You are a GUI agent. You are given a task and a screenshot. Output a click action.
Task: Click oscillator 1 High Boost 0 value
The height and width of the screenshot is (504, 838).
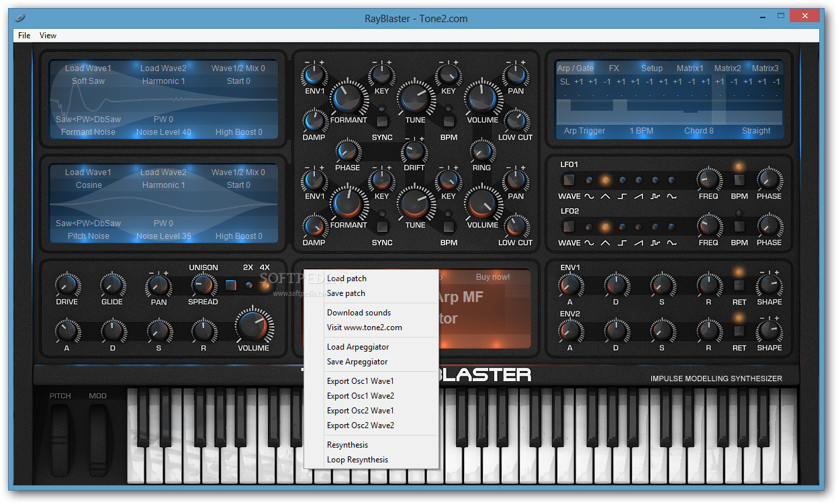click(x=238, y=132)
